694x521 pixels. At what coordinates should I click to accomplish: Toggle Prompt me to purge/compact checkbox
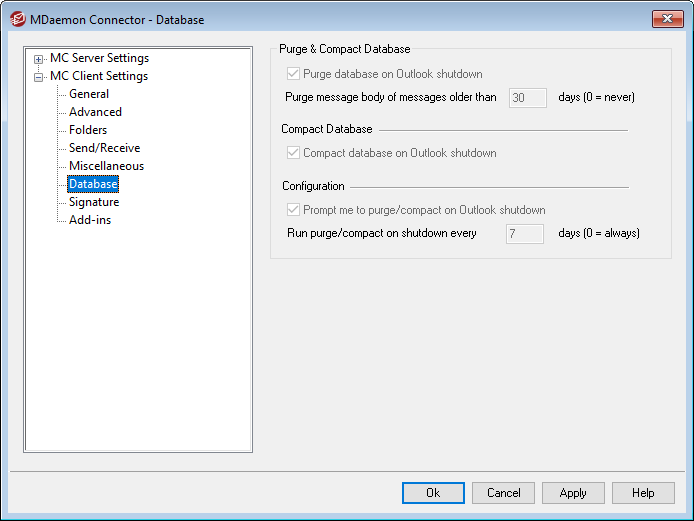coord(293,210)
